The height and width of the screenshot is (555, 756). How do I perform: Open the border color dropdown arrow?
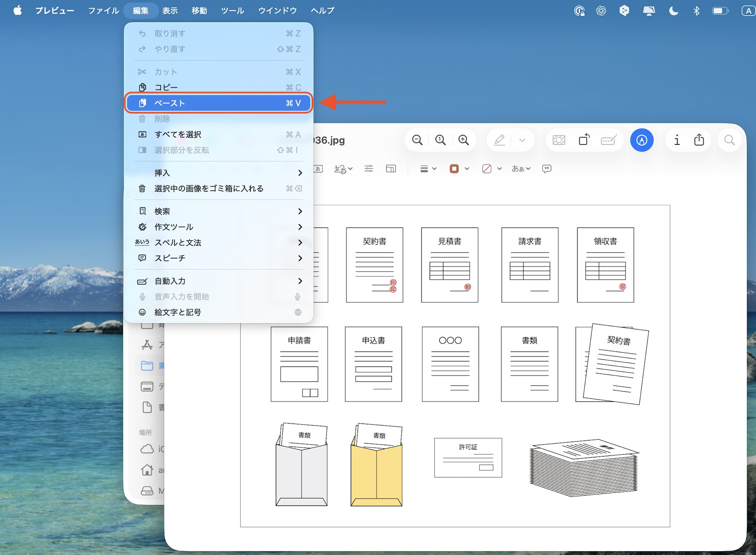(467, 169)
